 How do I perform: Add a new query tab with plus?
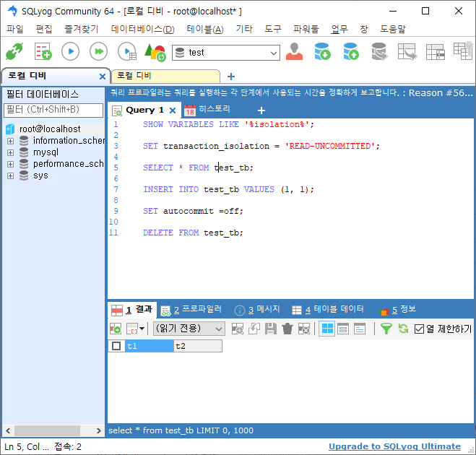[x=261, y=110]
